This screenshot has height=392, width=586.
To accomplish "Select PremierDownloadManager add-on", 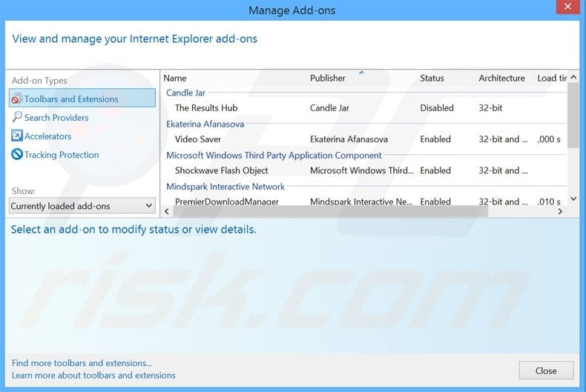I will 364,201.
